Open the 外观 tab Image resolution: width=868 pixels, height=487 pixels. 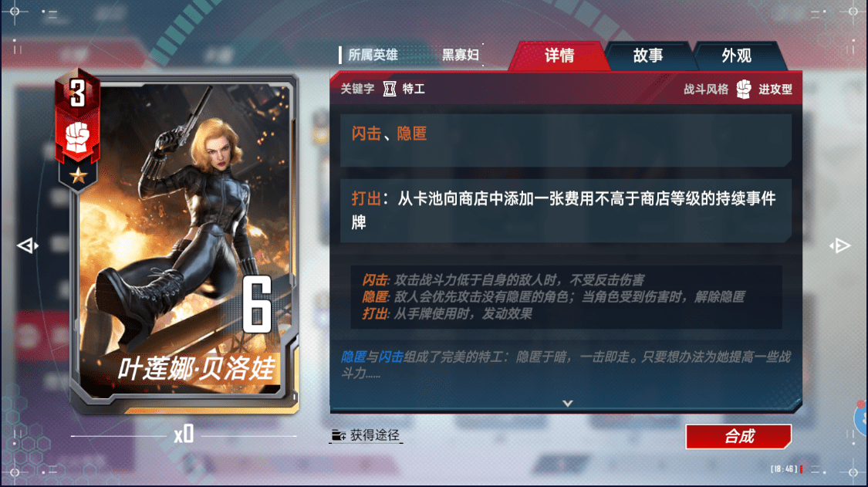[737, 56]
